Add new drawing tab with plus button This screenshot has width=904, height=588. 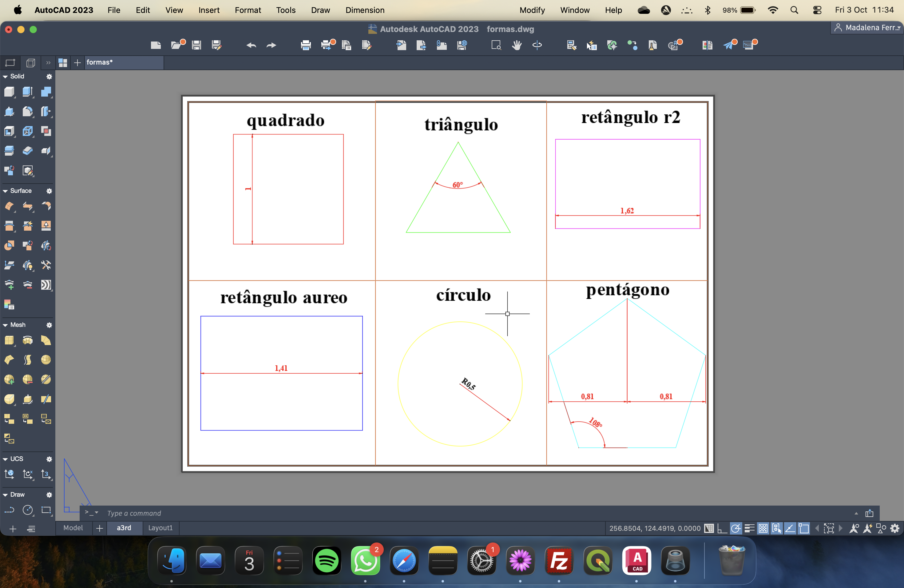77,62
